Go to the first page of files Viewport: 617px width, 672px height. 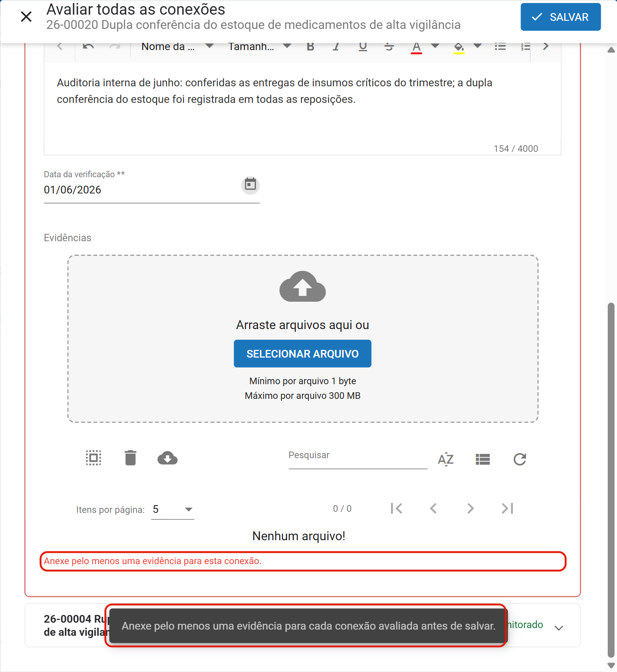point(396,509)
